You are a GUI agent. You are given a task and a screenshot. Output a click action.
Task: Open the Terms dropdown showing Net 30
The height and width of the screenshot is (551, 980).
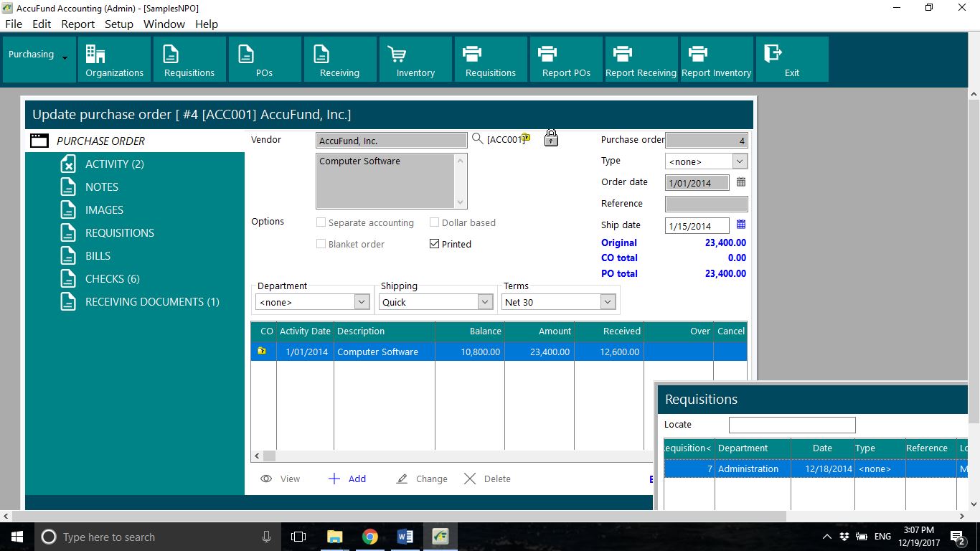click(x=608, y=301)
